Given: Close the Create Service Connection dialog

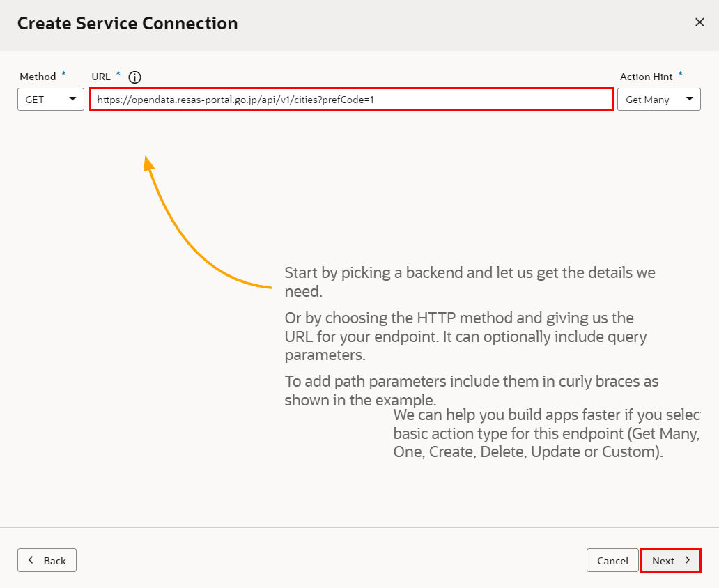Looking at the screenshot, I should coord(699,22).
